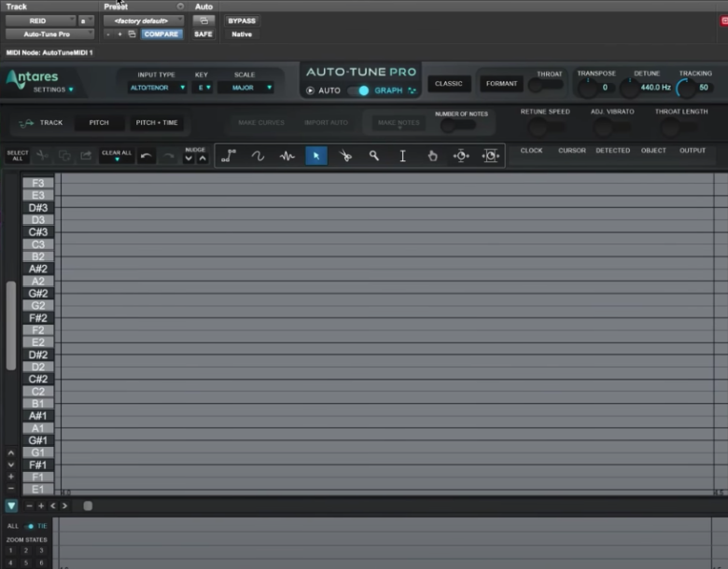Open the Scale dropdown showing Major
The width and height of the screenshot is (728, 569).
(x=245, y=88)
